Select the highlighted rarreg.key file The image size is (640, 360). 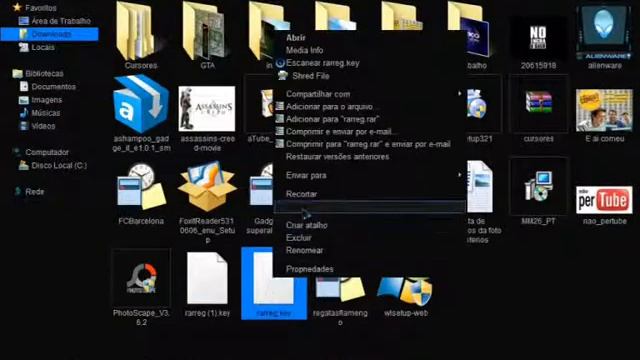[x=273, y=283]
